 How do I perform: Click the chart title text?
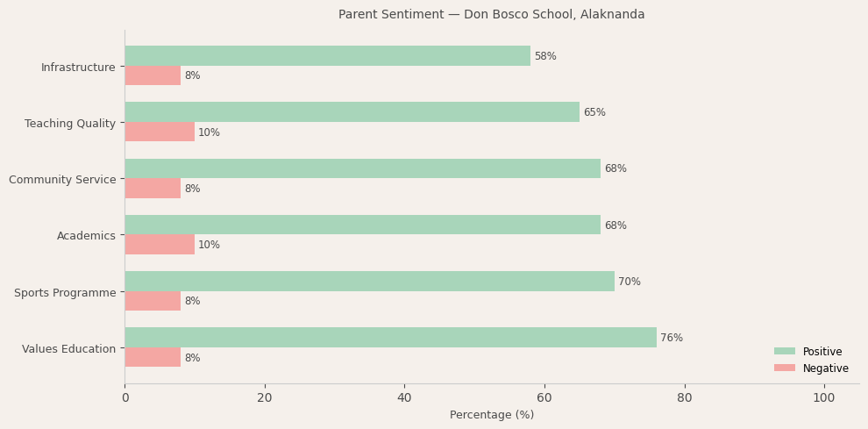(x=491, y=15)
